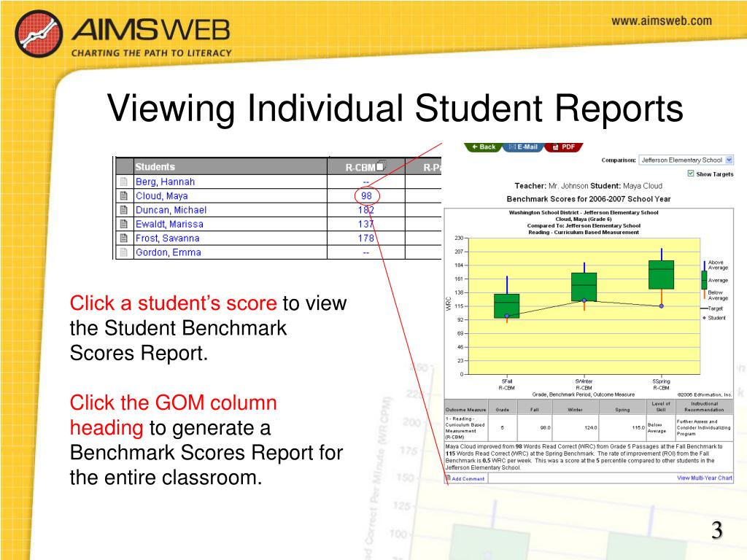This screenshot has width=747, height=560.
Task: Open student link Duncan, Michael
Action: 171,210
